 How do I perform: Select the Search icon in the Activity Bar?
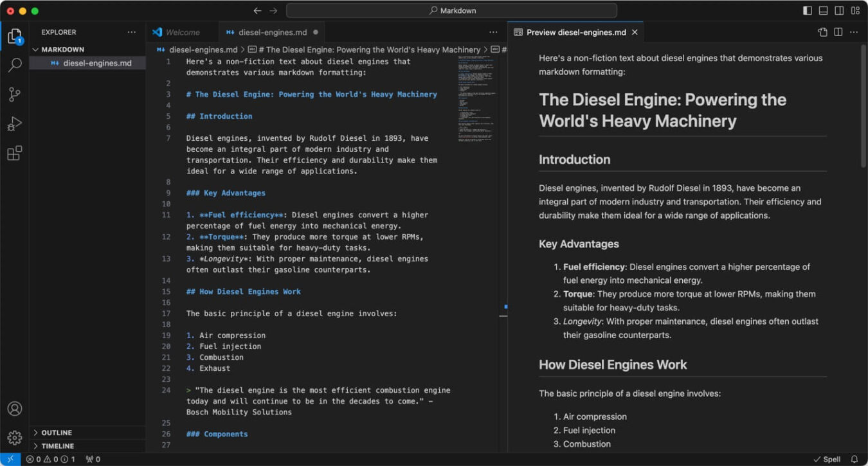(14, 66)
